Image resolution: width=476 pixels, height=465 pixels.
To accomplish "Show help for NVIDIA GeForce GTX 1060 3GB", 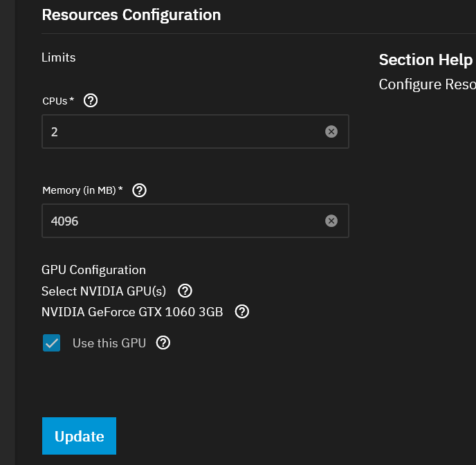I will click(242, 311).
